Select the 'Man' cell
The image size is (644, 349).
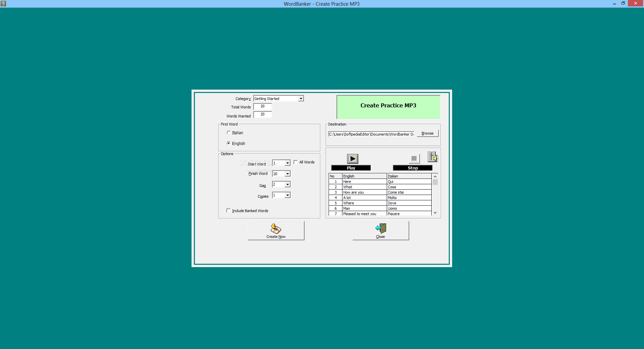pyautogui.click(x=364, y=208)
